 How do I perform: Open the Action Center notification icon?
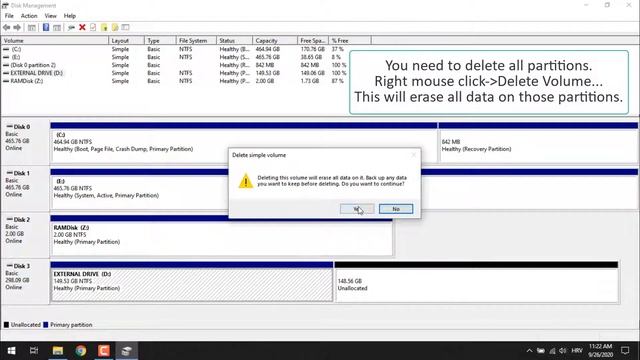(625, 351)
